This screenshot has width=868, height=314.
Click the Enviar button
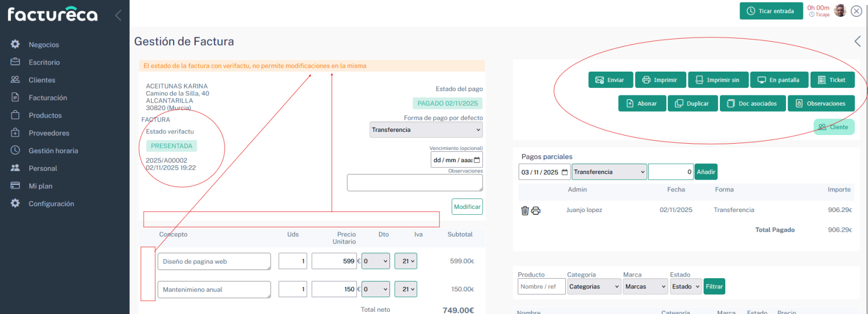610,80
